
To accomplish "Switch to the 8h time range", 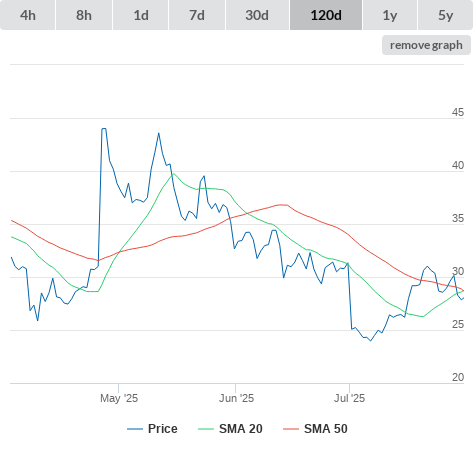I will (x=84, y=15).
